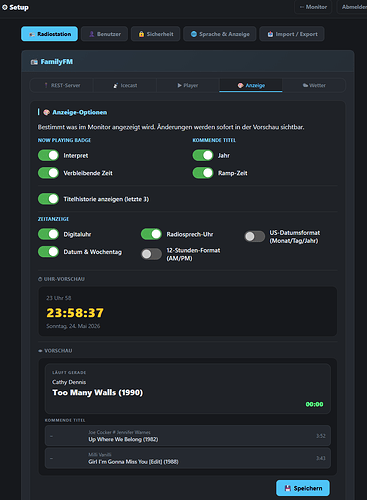Open the Import / Export tab

click(x=292, y=34)
